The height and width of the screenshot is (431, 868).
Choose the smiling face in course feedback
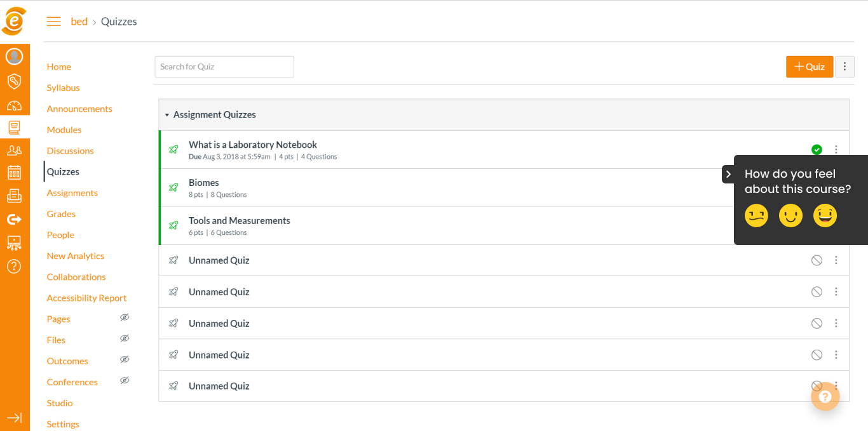pyautogui.click(x=791, y=216)
